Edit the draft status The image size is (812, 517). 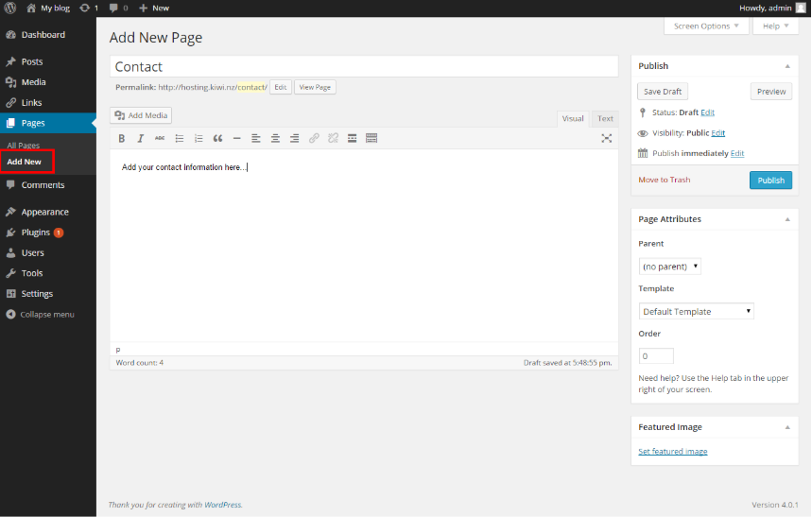click(707, 112)
